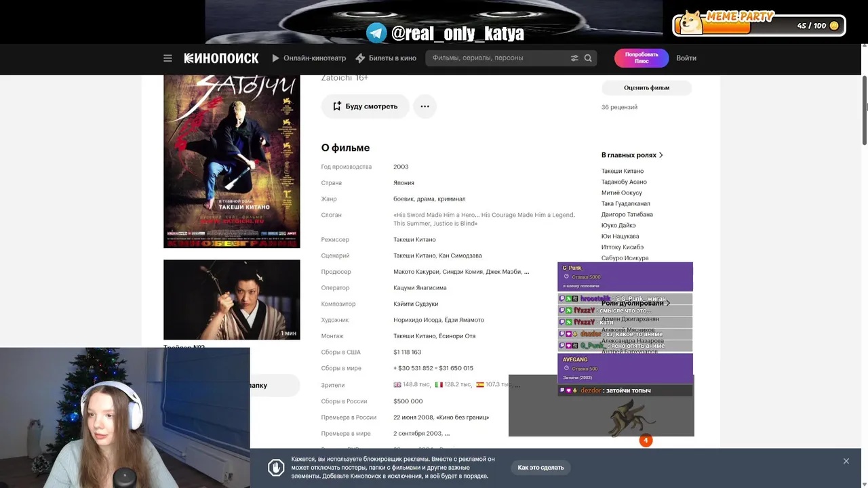Open actor Юко Дайкэ page
868x488 pixels.
pyautogui.click(x=618, y=225)
